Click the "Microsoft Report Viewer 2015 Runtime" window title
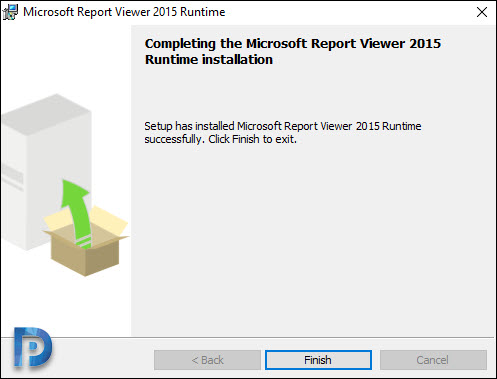 click(124, 12)
